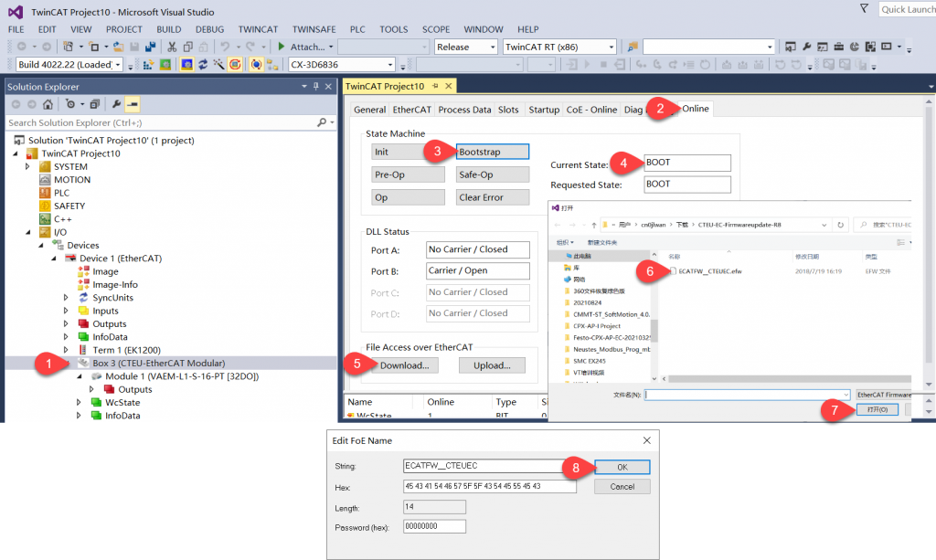This screenshot has width=936, height=560.
Task: Click the Save All icon in toolbar
Action: [x=151, y=47]
